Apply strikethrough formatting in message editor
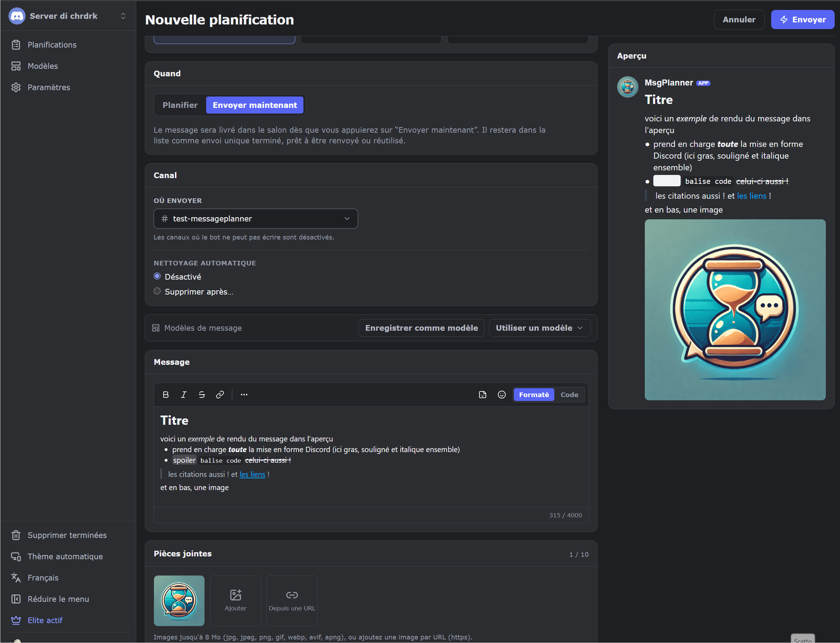 pos(202,395)
